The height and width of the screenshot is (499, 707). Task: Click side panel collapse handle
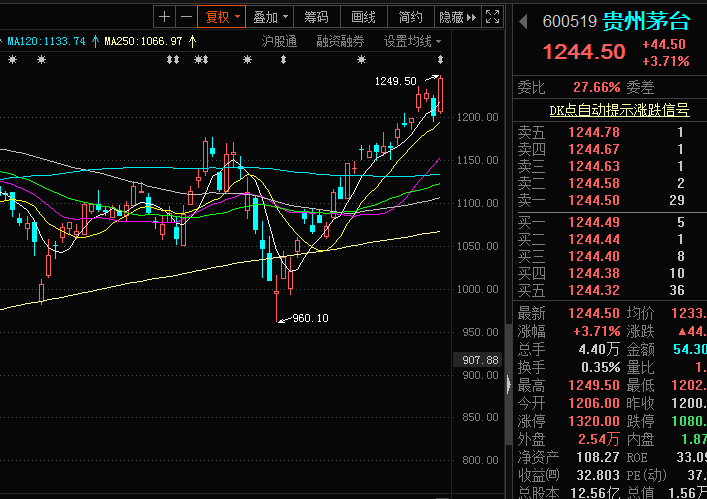point(509,385)
